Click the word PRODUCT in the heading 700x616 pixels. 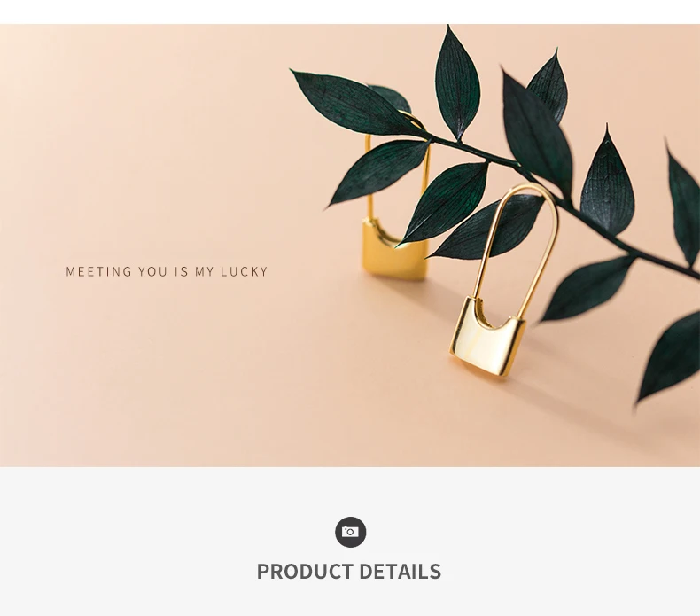pos(305,572)
